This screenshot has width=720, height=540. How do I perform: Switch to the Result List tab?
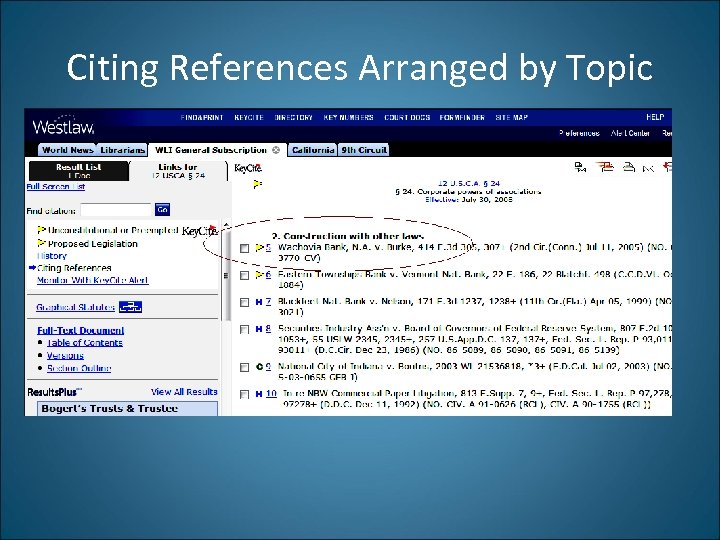(x=79, y=170)
